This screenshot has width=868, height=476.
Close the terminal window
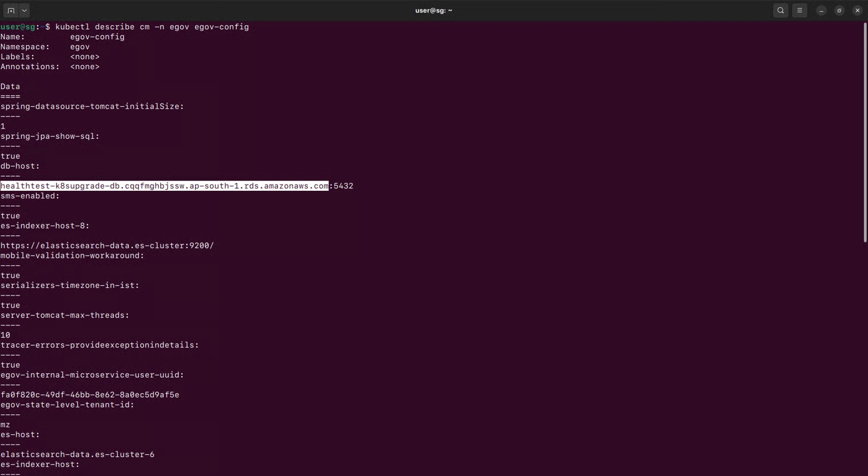coord(857,10)
